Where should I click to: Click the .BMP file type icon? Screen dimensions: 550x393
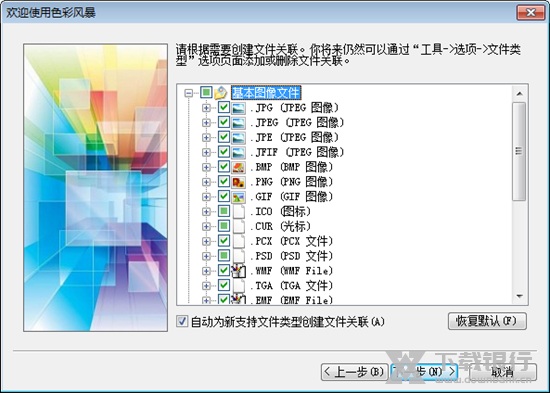coord(239,167)
